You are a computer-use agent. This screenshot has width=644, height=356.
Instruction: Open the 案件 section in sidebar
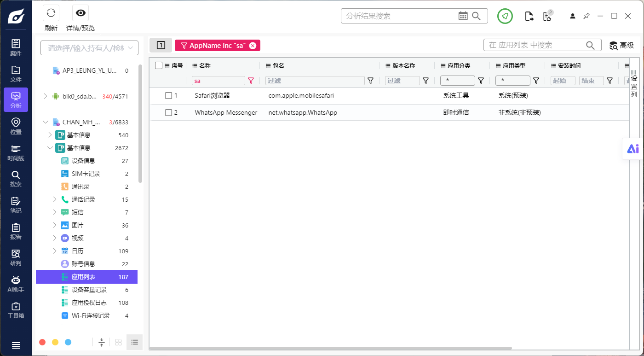tap(16, 47)
